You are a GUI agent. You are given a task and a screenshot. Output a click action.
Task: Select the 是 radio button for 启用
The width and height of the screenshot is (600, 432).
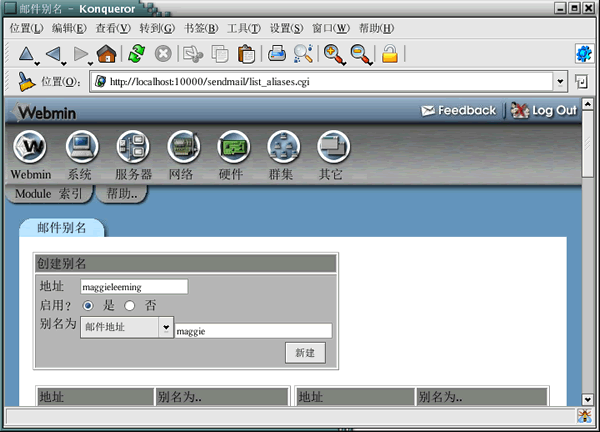tap(88, 305)
